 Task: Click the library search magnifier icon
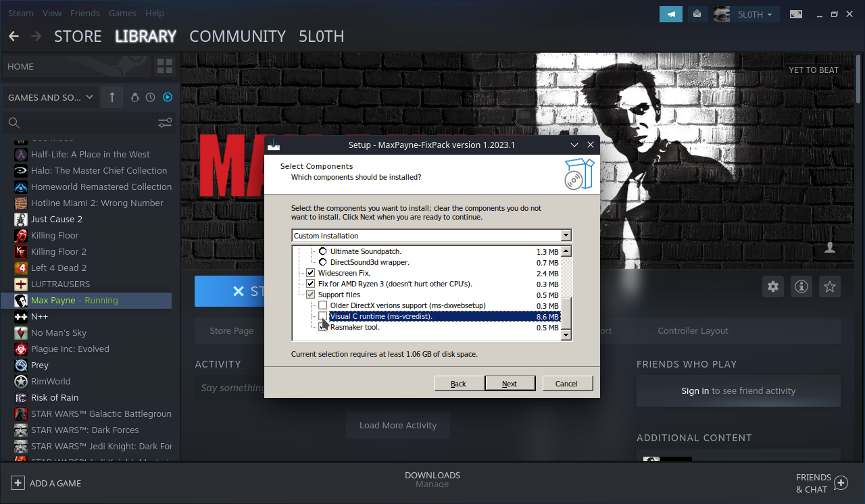point(14,123)
